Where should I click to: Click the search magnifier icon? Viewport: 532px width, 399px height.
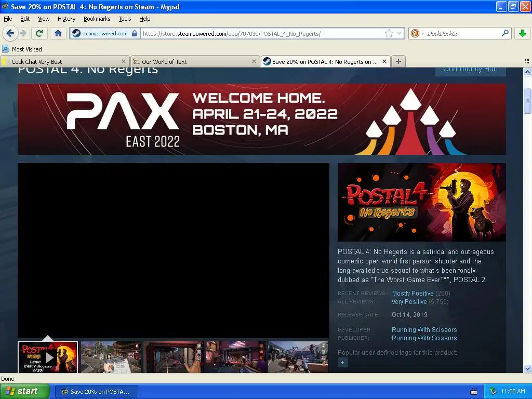(x=505, y=33)
